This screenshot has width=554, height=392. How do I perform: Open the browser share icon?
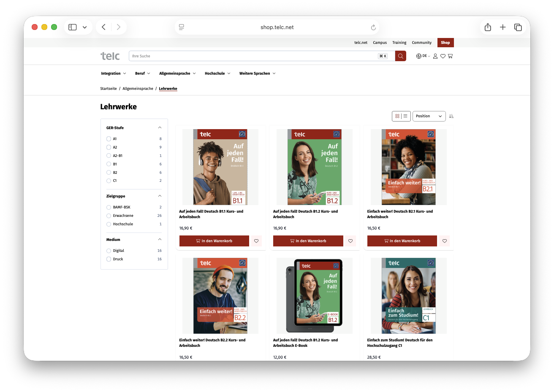coord(488,27)
